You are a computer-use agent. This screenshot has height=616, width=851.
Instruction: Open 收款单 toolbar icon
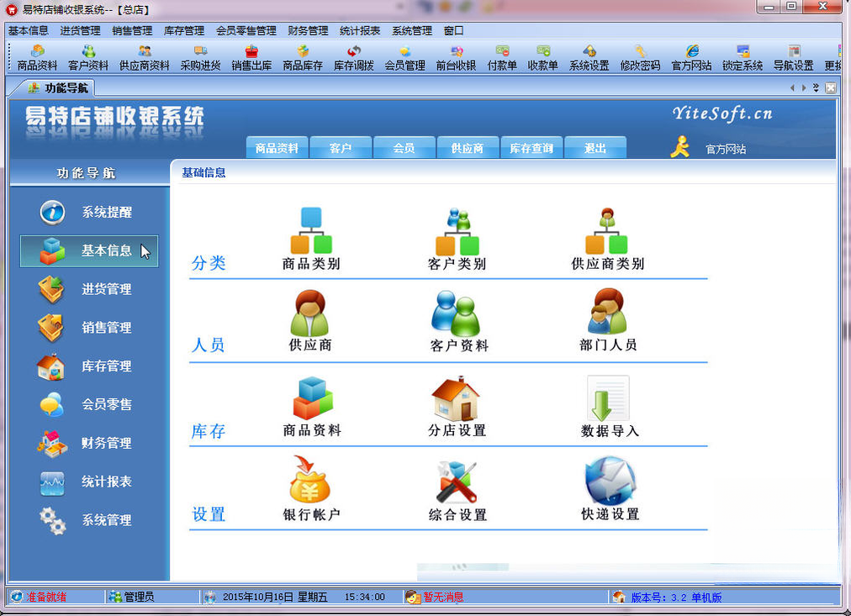click(542, 59)
